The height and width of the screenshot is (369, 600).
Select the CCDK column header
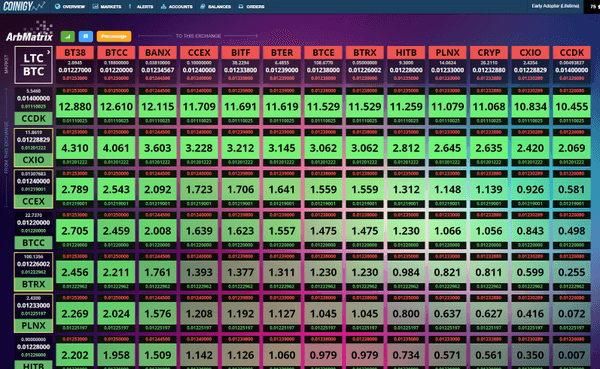(572, 52)
